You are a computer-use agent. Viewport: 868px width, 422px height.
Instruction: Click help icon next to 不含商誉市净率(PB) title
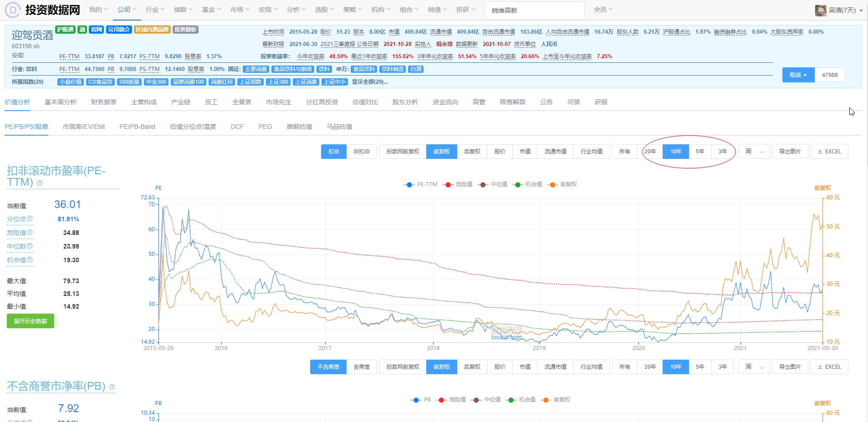[x=112, y=387]
